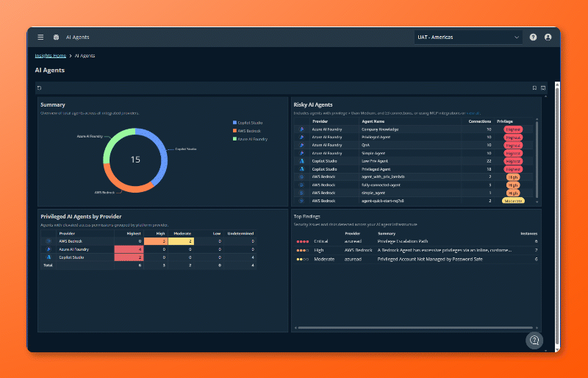Follow the Insights Home breadcrumb link
This screenshot has width=588, height=378.
point(51,56)
